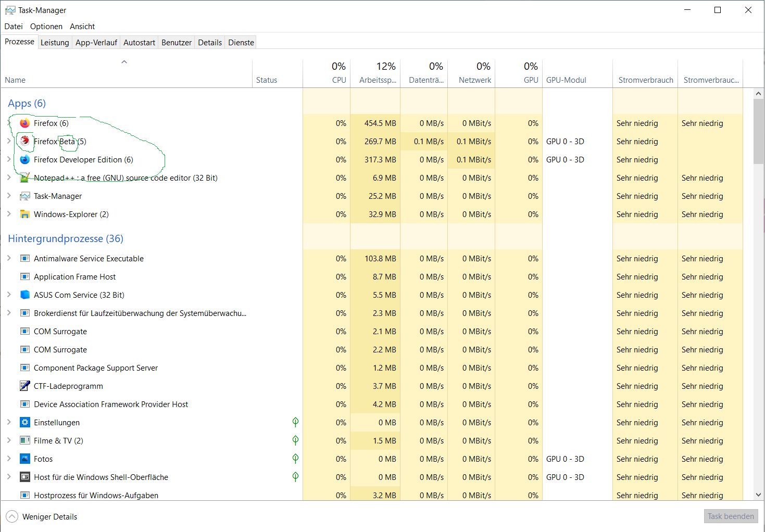Click the Firefox app icon
The width and height of the screenshot is (765, 532).
pos(24,123)
